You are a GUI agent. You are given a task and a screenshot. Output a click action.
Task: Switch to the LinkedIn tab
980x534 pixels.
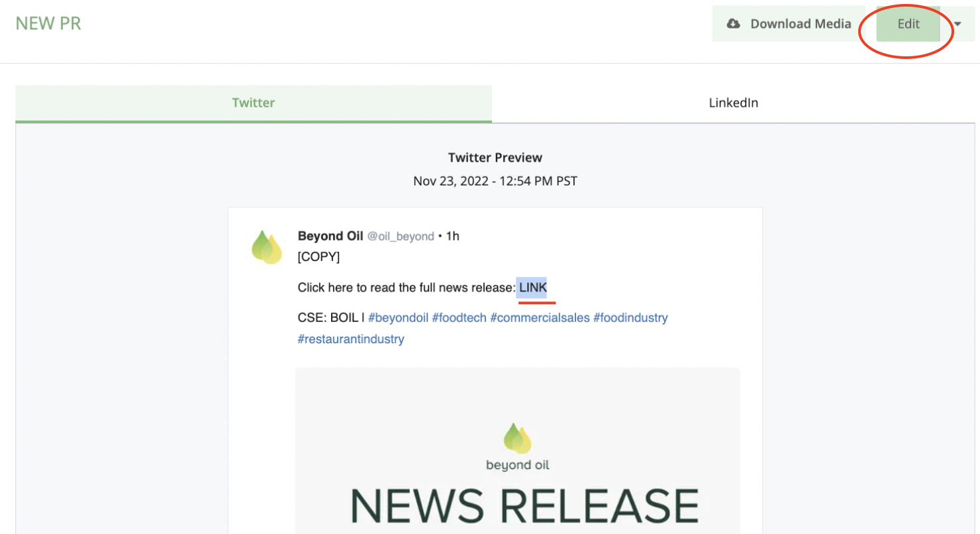pyautogui.click(x=733, y=103)
